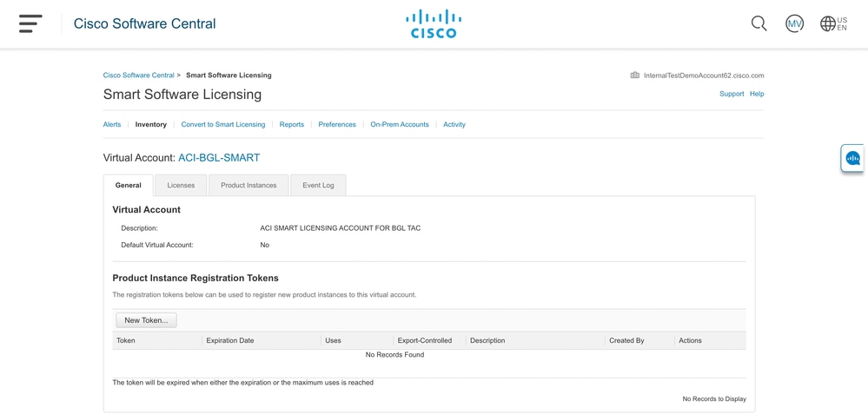Click the Cisco Software Central title
868x414 pixels.
[144, 23]
